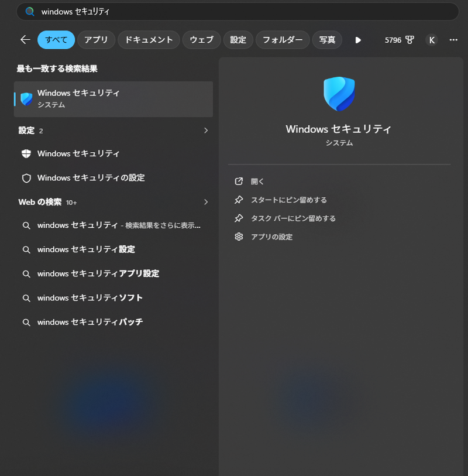468x476 pixels.
Task: Open アプリの設定
Action: (271, 237)
